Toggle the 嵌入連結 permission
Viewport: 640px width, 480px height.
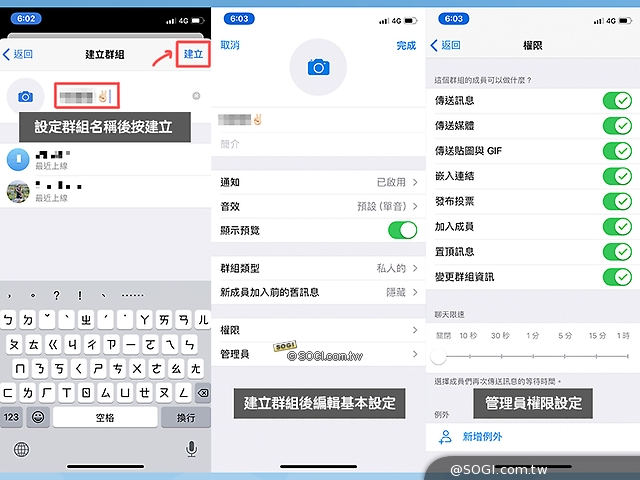click(x=617, y=176)
